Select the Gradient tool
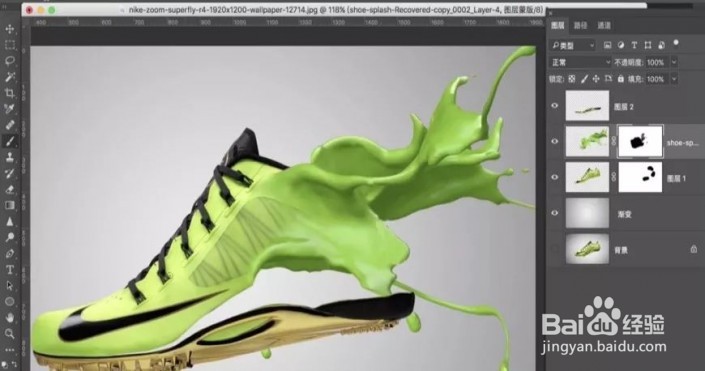 (9, 205)
